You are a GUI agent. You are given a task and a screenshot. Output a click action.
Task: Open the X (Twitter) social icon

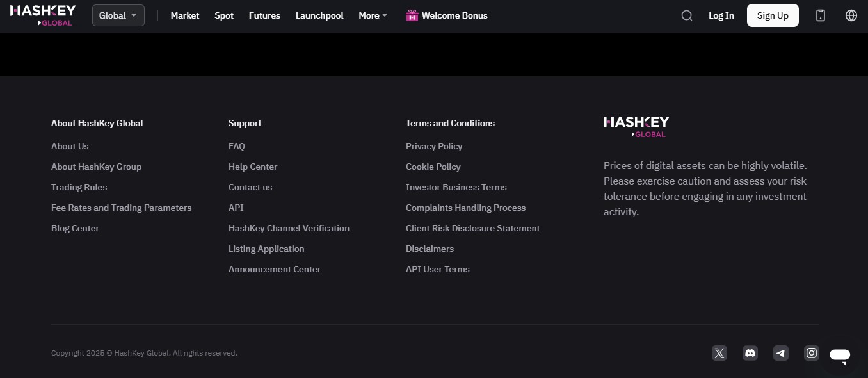click(719, 353)
